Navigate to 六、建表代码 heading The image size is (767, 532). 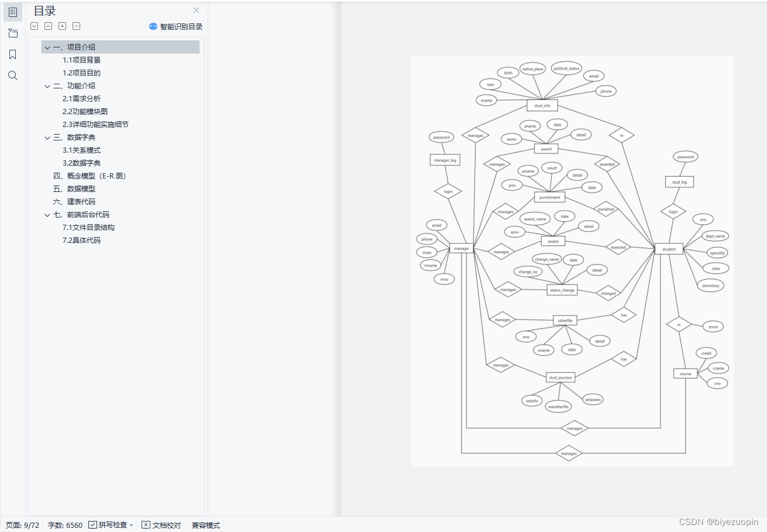[74, 201]
